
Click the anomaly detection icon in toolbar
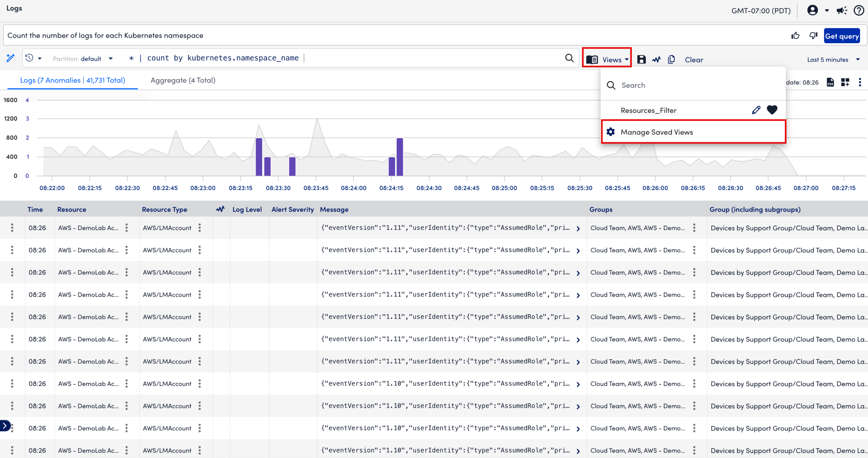656,59
